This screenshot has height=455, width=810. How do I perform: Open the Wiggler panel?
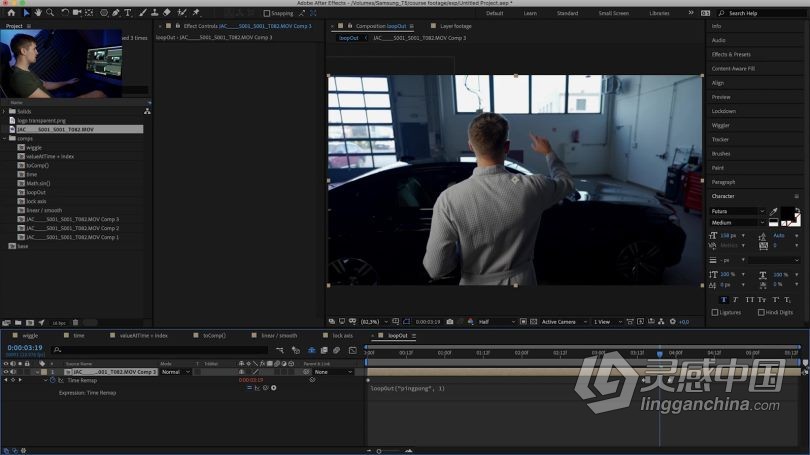coord(721,125)
